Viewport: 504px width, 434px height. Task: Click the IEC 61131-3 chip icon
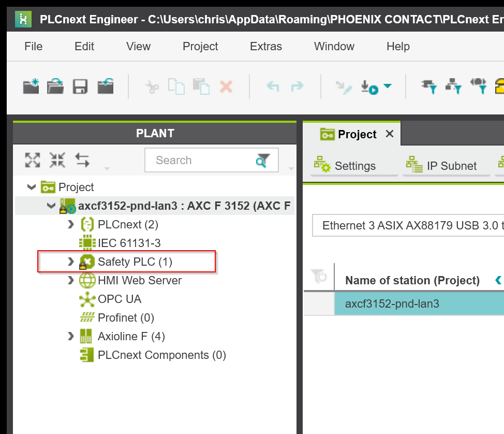pyautogui.click(x=87, y=243)
